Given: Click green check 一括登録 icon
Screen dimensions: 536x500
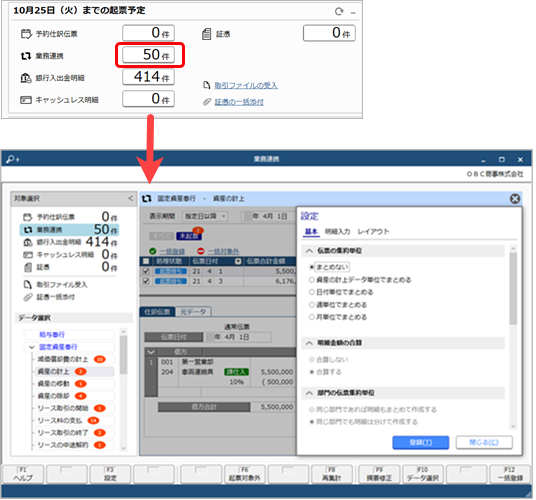Looking at the screenshot, I should 152,251.
